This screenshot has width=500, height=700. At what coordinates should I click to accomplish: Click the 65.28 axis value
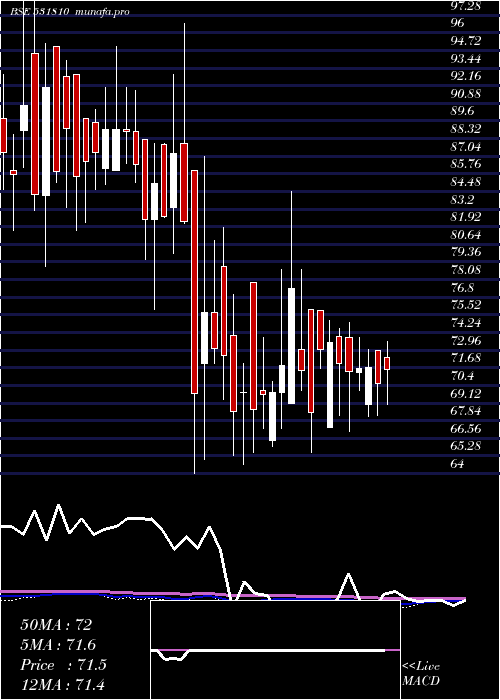(x=467, y=446)
